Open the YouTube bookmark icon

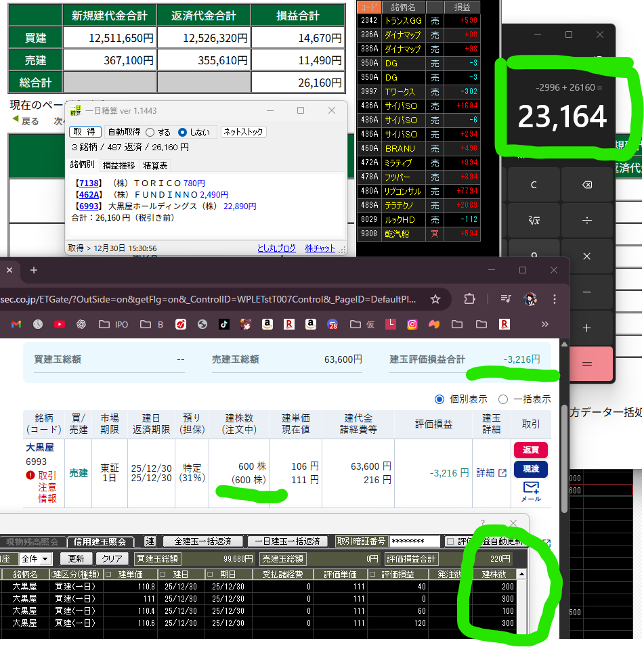(59, 324)
